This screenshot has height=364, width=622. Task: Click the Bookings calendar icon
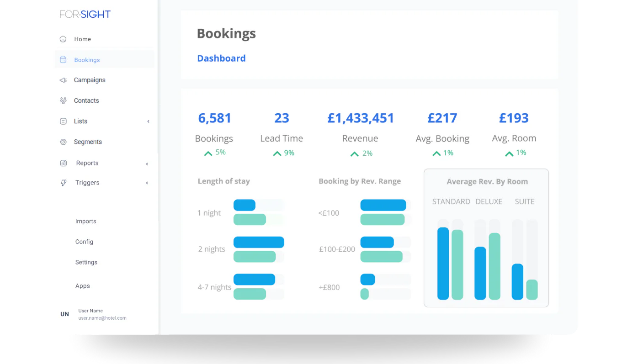[x=63, y=60]
